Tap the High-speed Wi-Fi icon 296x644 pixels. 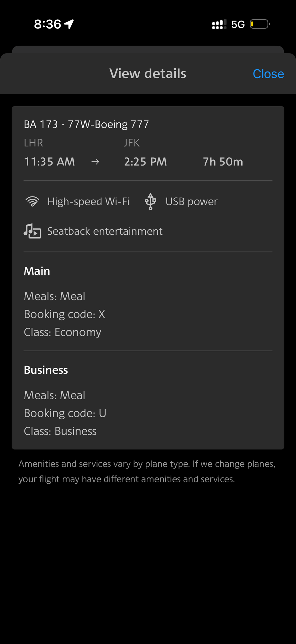tap(32, 202)
